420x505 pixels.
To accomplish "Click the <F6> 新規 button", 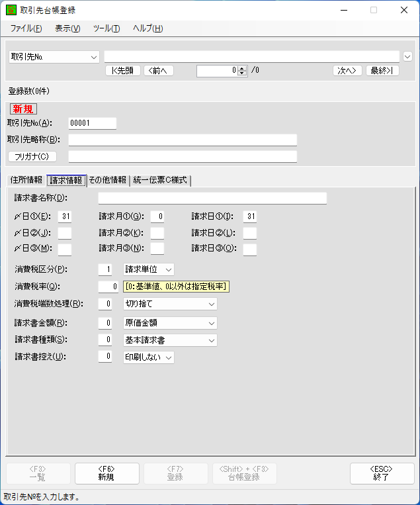I will tap(107, 473).
